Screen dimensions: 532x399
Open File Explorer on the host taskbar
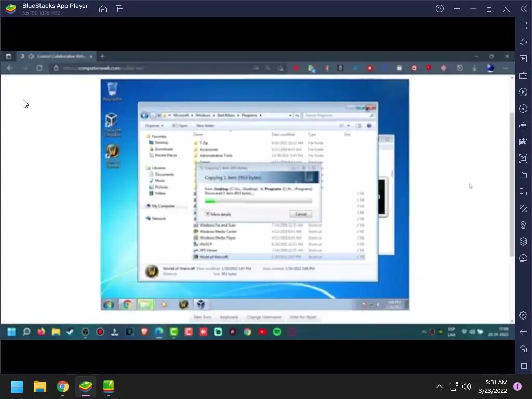[x=39, y=387]
